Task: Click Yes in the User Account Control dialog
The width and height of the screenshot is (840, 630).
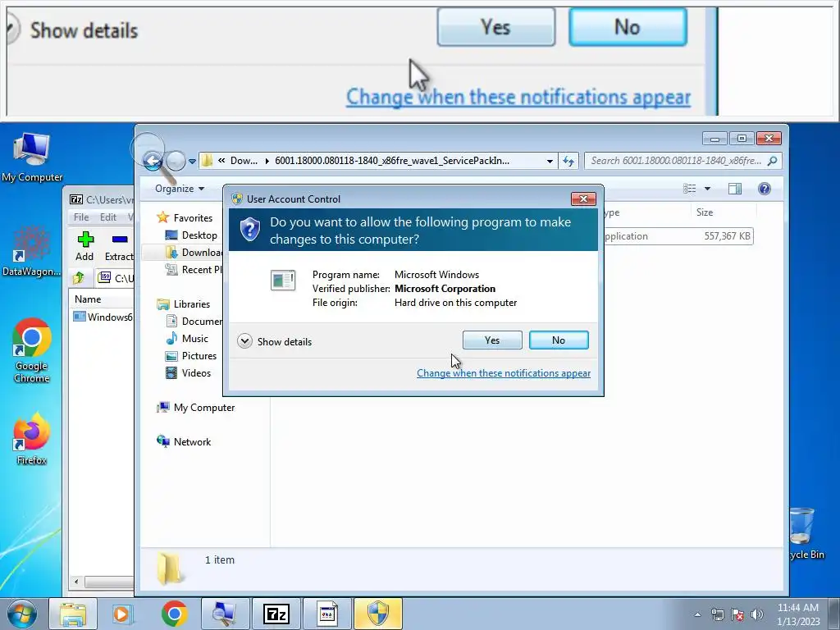Action: [x=492, y=340]
